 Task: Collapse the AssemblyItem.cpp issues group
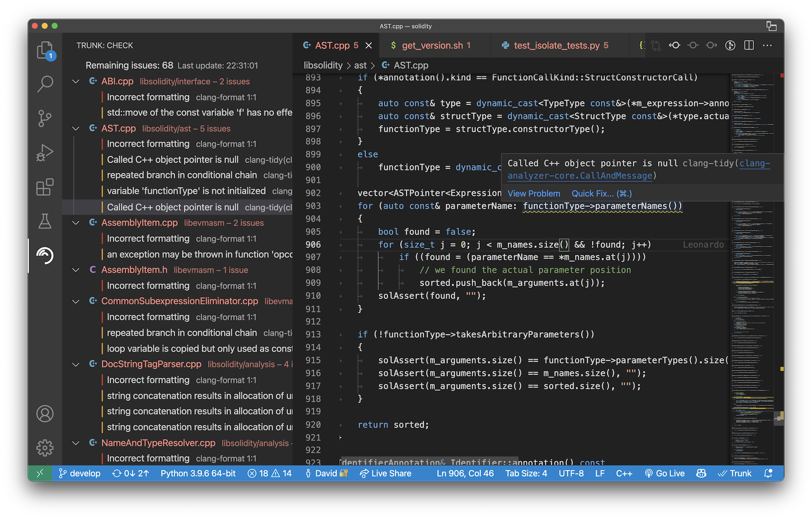point(76,223)
